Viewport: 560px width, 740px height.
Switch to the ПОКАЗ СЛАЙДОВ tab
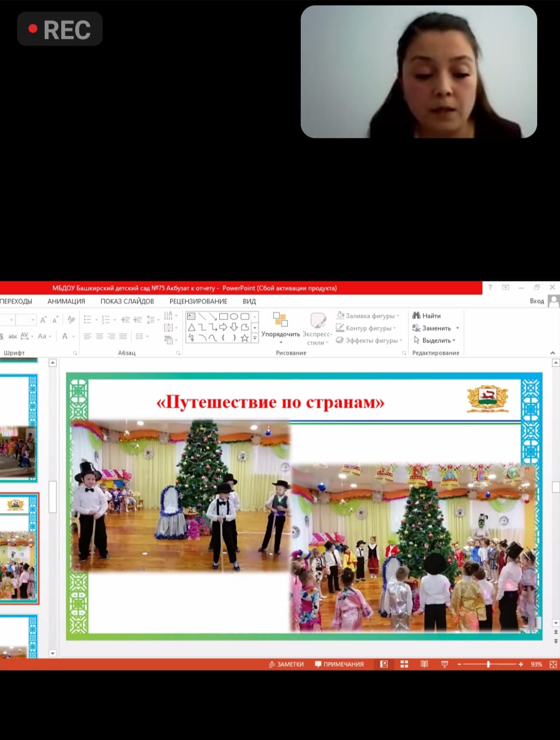tap(127, 301)
